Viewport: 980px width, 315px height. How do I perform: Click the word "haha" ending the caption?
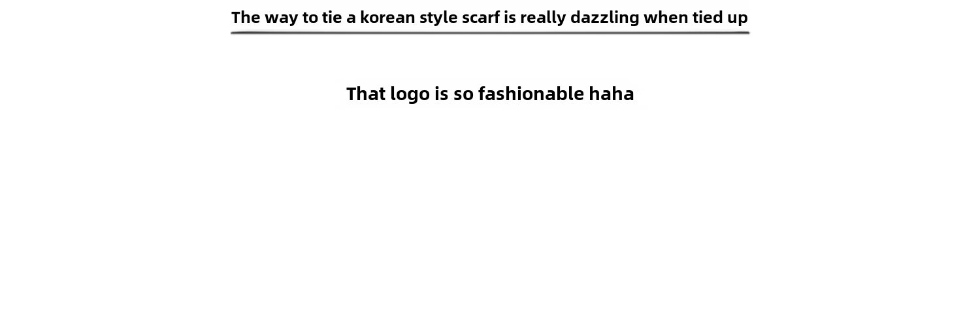pos(612,93)
